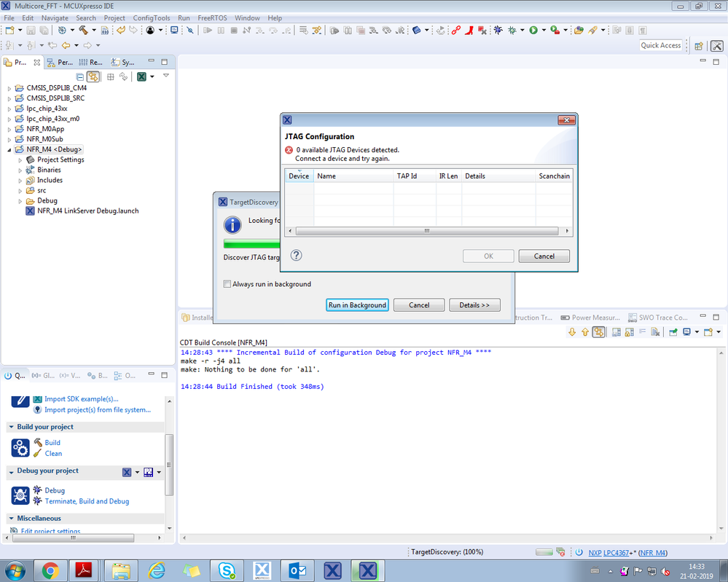The width and height of the screenshot is (728, 582).
Task: Switch to the Registers tab
Action: point(90,62)
